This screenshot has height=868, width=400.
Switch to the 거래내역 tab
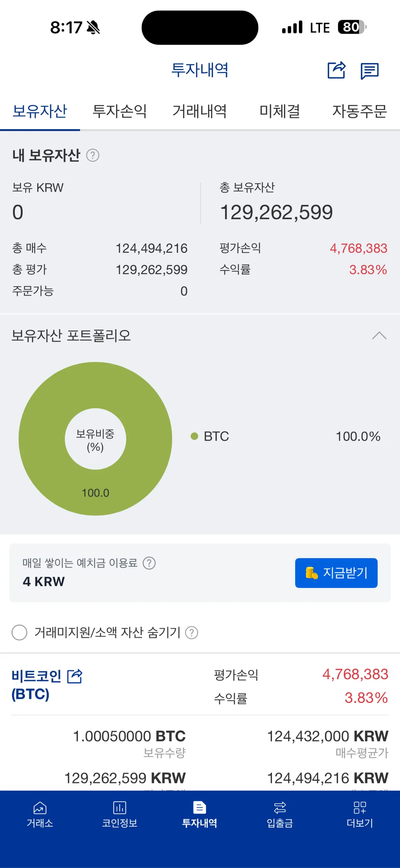coord(200,111)
